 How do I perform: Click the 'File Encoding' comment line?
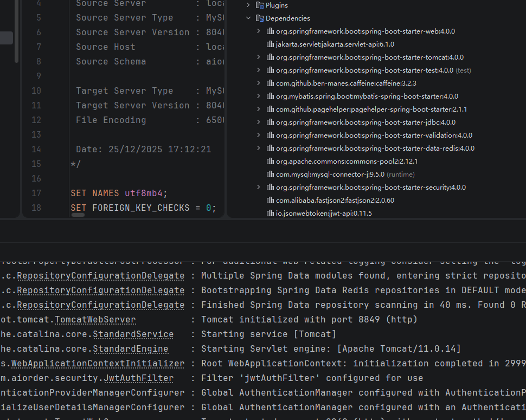pos(150,120)
